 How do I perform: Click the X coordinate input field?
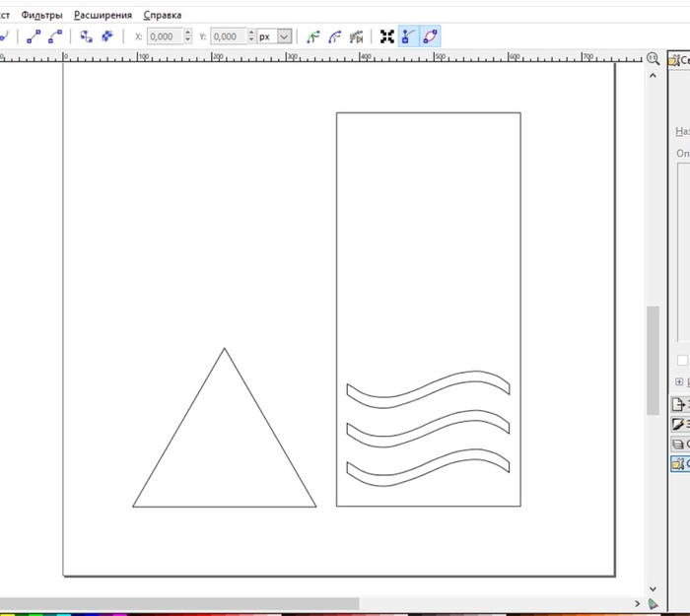point(162,36)
